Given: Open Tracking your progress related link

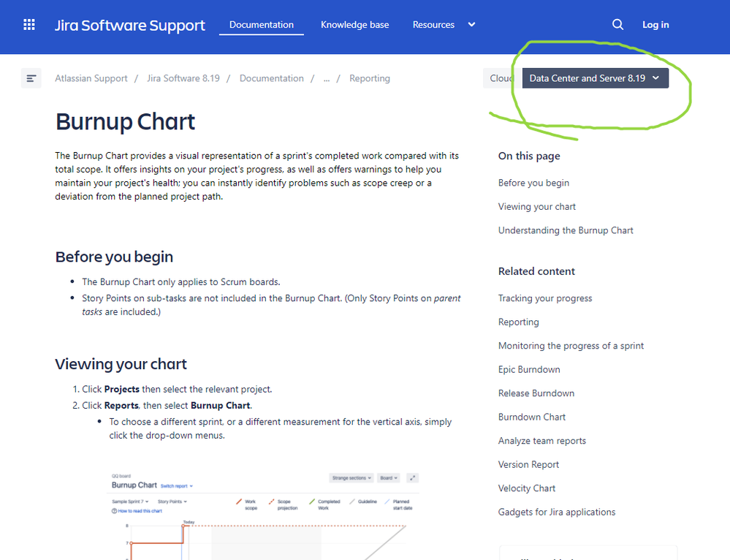Looking at the screenshot, I should (545, 298).
